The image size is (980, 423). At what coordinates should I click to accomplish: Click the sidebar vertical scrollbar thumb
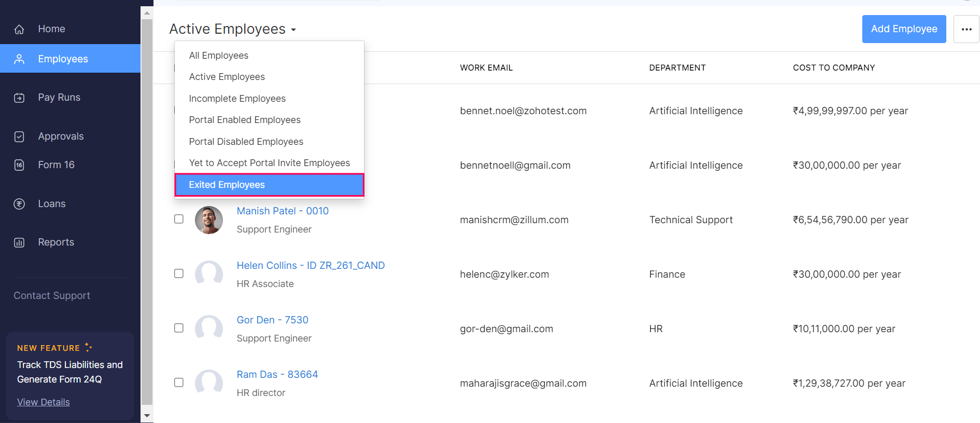[147, 212]
